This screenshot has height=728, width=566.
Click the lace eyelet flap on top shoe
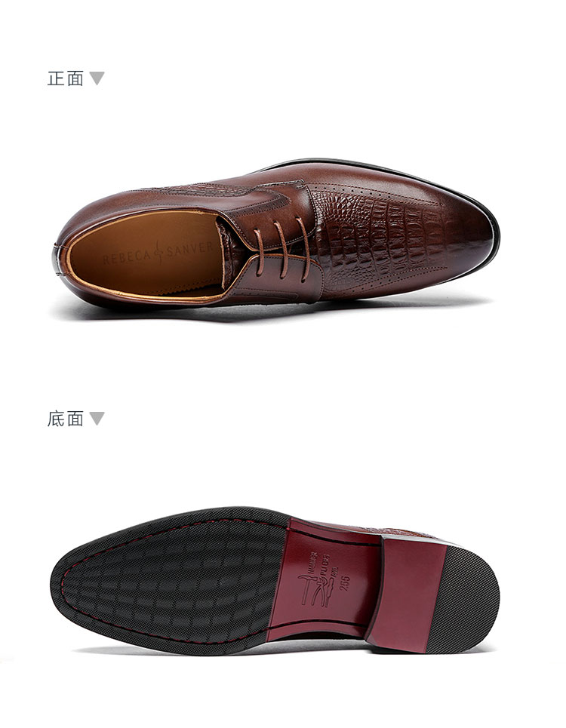(278, 218)
